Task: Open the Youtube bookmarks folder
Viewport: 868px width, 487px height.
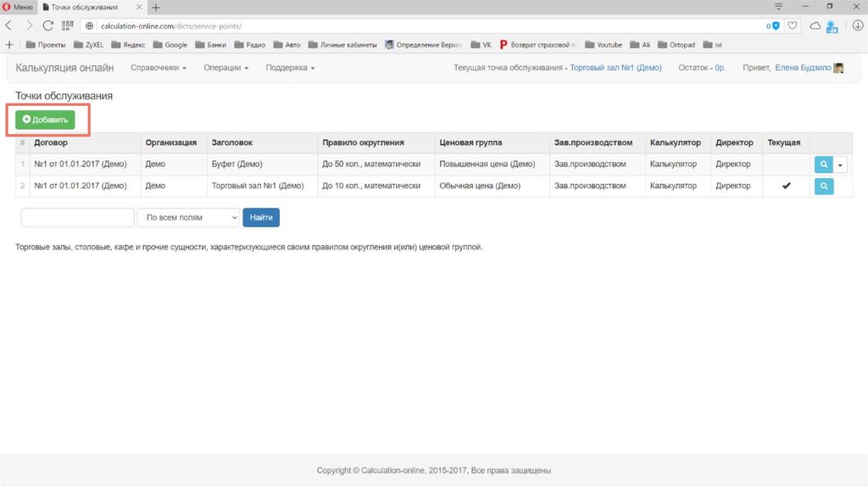Action: 604,44
